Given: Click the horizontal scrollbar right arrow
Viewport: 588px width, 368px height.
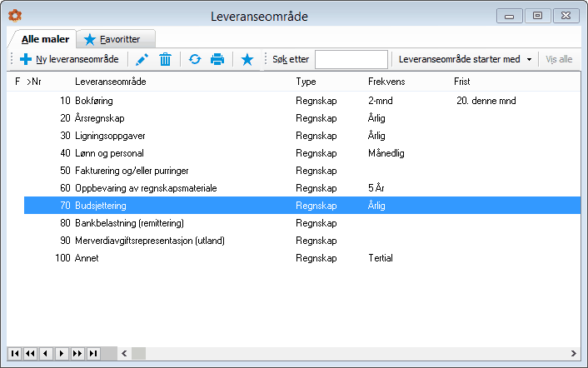Looking at the screenshot, I should point(573,353).
